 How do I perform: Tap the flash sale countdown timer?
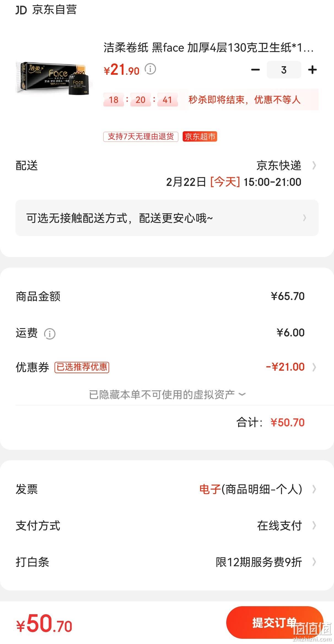tap(141, 100)
